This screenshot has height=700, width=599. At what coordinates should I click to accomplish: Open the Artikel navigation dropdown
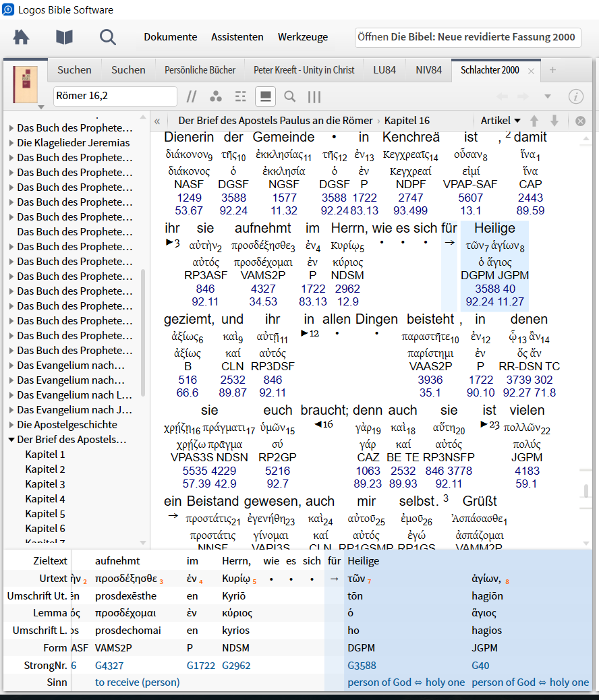coord(501,121)
